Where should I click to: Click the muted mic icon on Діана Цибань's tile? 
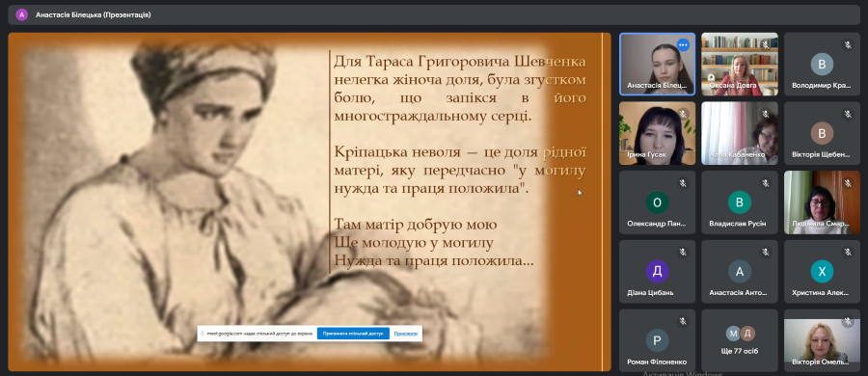click(683, 252)
